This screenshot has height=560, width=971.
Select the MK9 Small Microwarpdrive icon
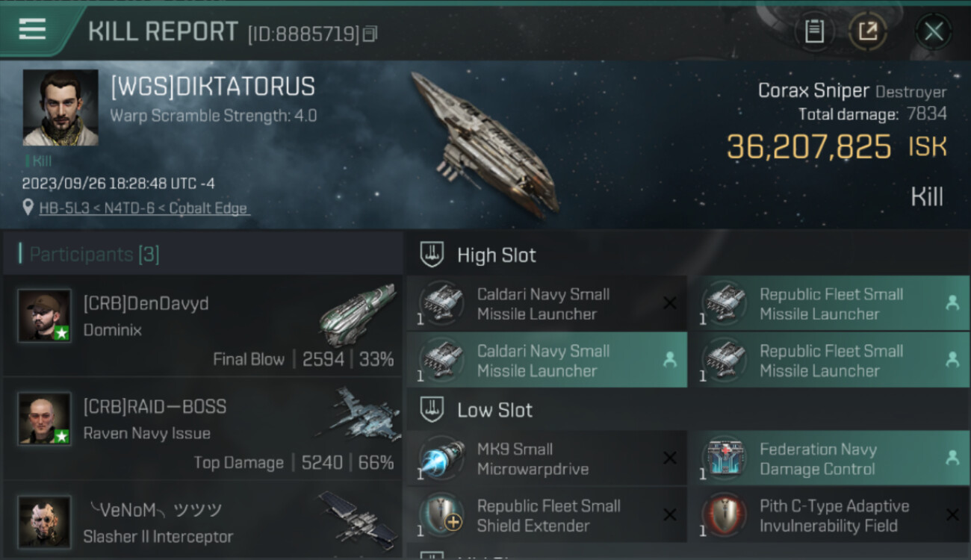click(441, 458)
